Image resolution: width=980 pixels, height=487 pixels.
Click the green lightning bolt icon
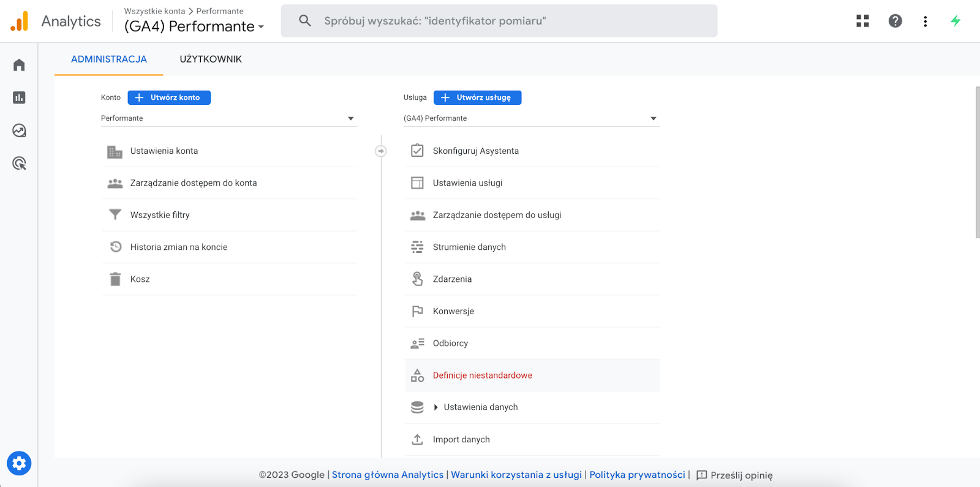956,21
